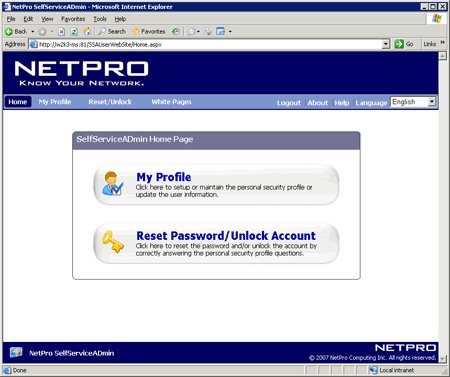This screenshot has width=450, height=377.
Task: Click the Stop loading icon
Action: [61, 32]
